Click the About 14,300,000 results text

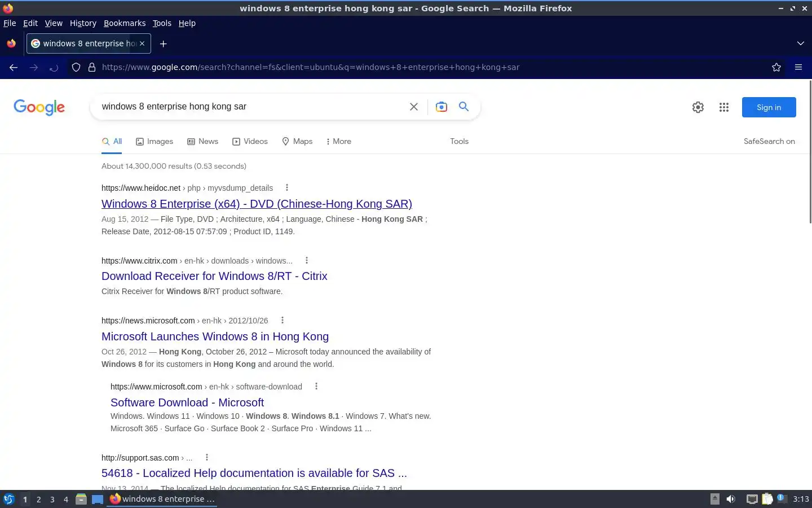174,166
